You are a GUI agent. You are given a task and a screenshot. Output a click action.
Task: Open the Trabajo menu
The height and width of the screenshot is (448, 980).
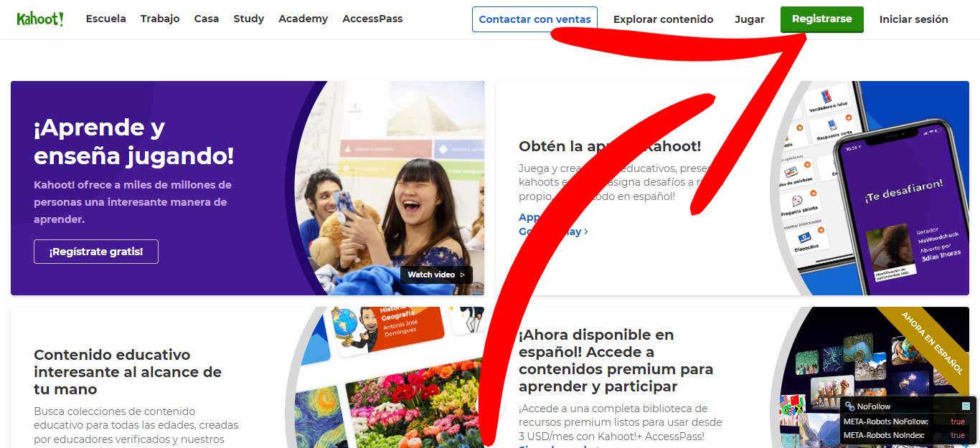(x=160, y=19)
